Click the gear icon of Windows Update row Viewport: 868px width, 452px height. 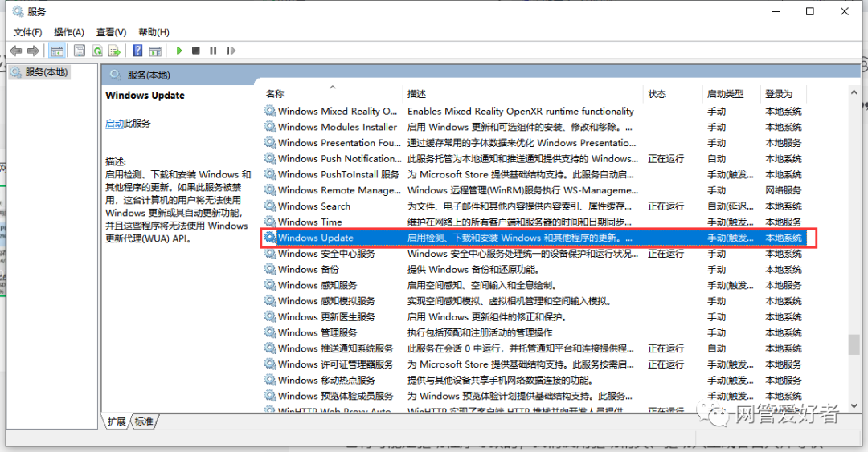pyautogui.click(x=270, y=238)
